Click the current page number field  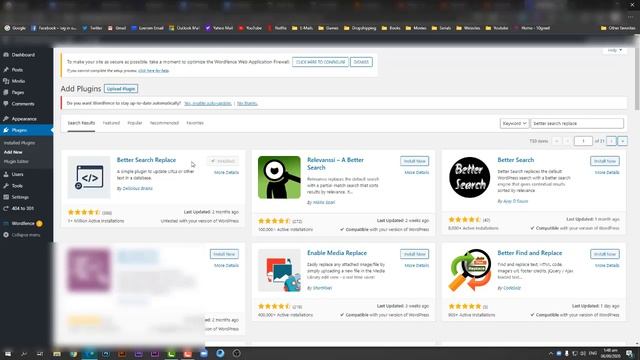[x=583, y=141]
